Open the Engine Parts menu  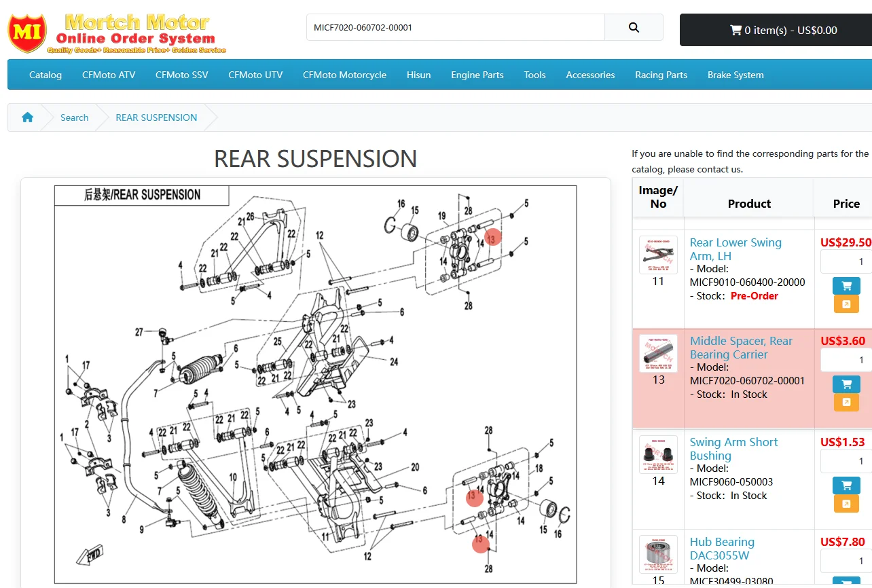pyautogui.click(x=477, y=75)
